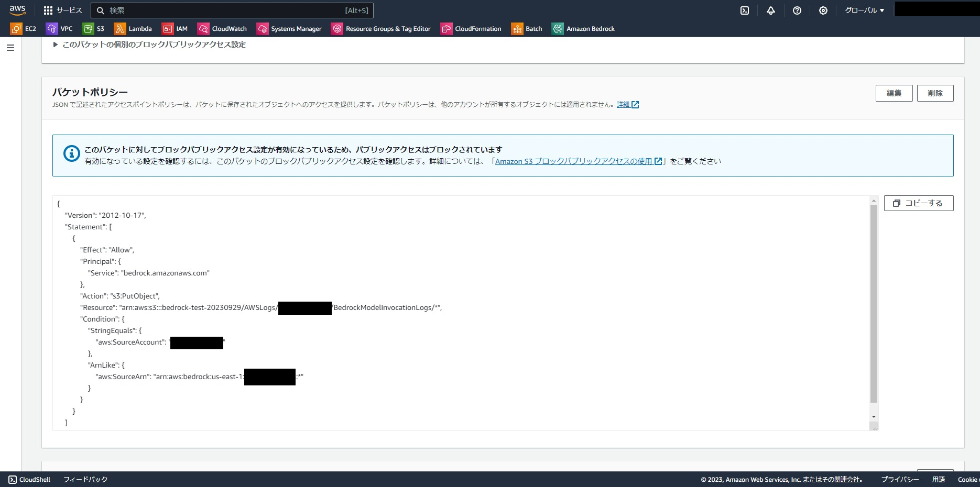The width and height of the screenshot is (980, 487).
Task: Click the "Service": "bedrock.amazonaws.com" line
Action: point(149,273)
